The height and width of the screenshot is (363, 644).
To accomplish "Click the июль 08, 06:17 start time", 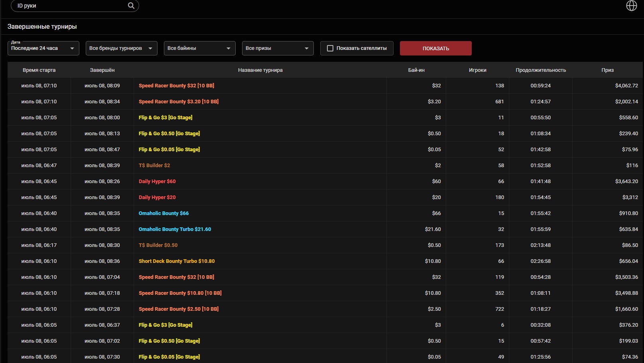I will click(39, 245).
